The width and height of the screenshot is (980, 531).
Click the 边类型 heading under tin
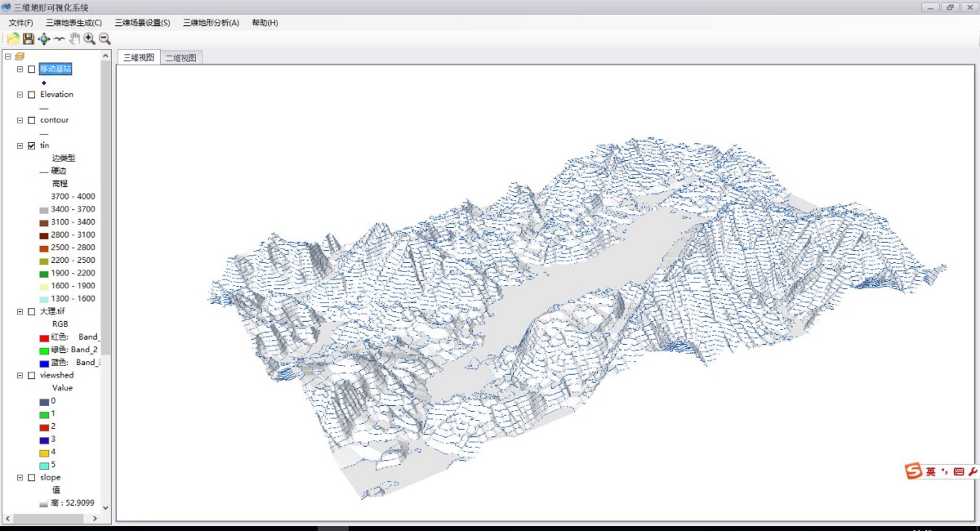click(x=64, y=158)
